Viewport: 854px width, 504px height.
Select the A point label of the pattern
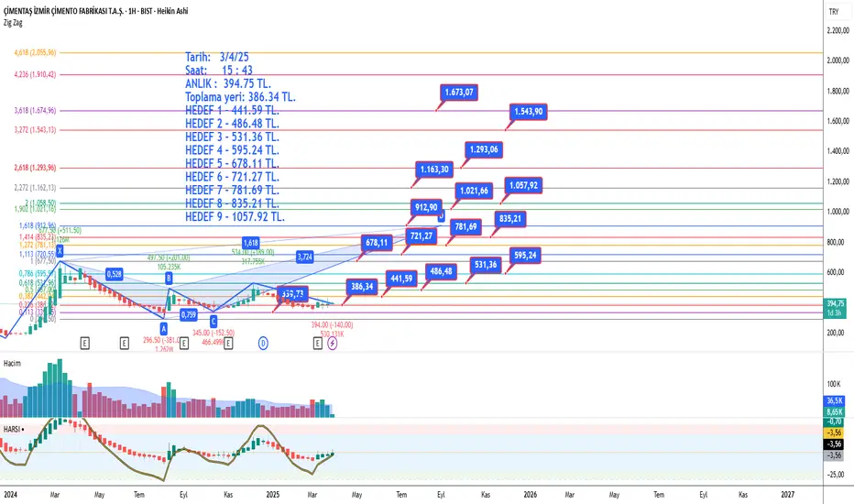coord(163,329)
